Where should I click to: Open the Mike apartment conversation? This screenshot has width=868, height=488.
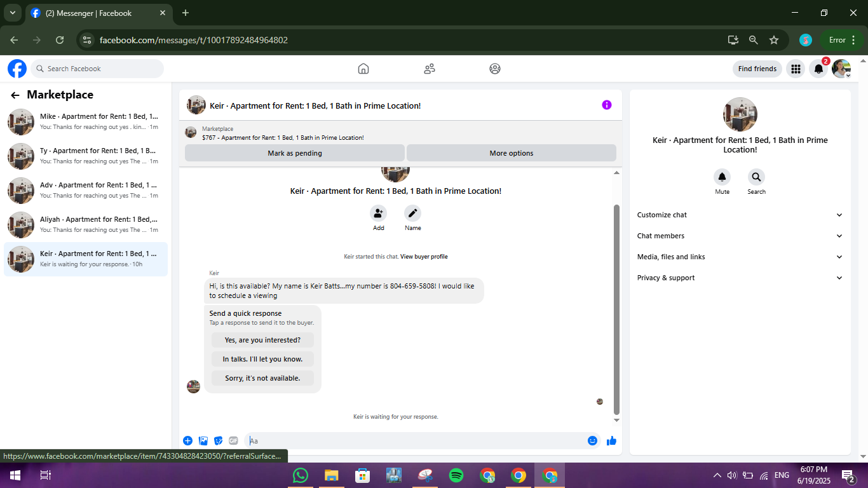point(86,122)
